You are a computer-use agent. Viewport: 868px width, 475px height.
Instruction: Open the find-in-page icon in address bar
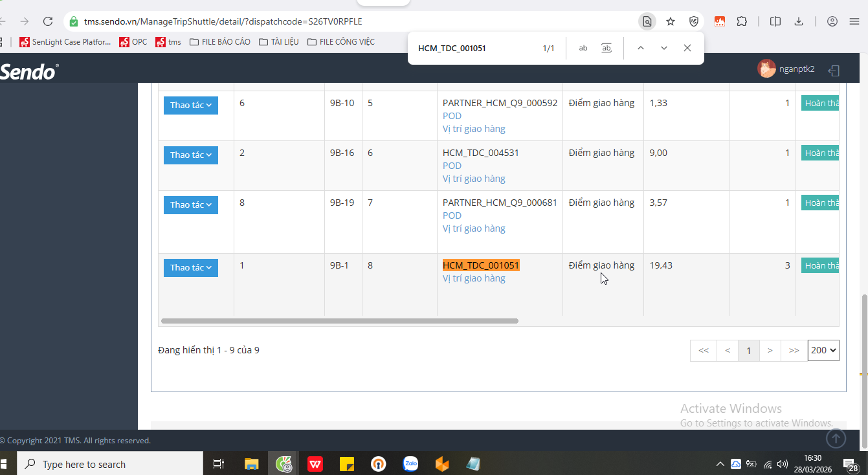click(x=647, y=21)
